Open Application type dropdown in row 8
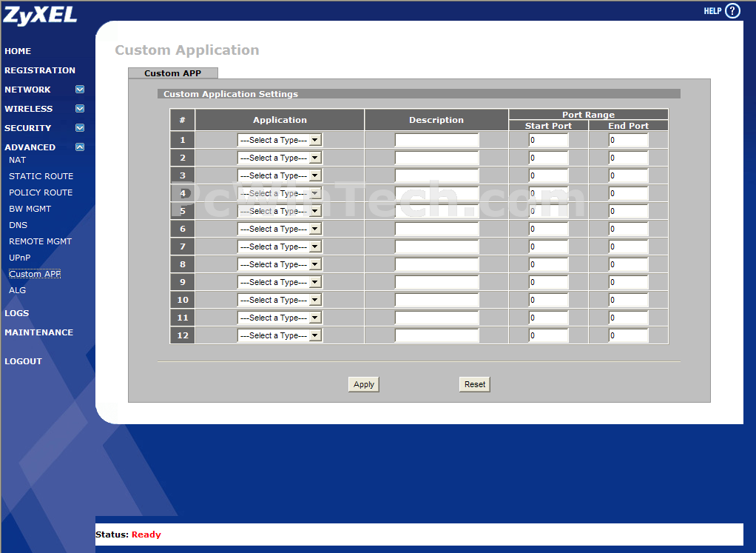756x553 pixels. pos(280,264)
